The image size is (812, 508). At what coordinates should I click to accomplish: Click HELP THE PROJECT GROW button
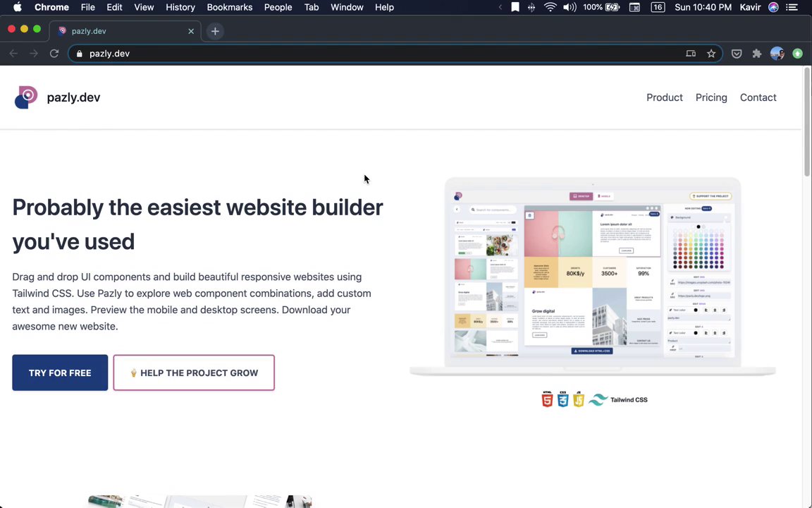pos(194,373)
